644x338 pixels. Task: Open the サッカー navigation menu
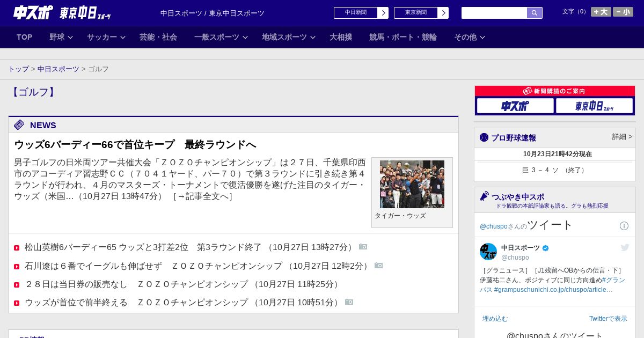[x=102, y=37]
